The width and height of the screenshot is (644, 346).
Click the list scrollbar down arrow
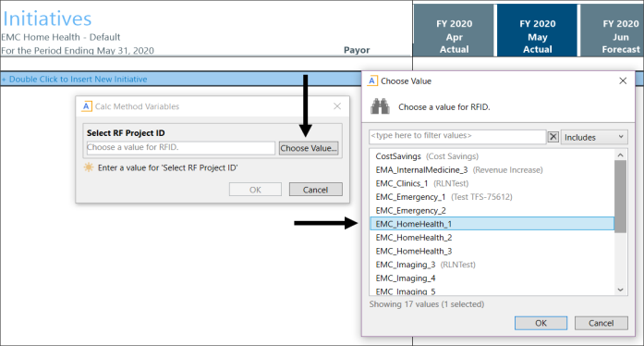click(620, 290)
